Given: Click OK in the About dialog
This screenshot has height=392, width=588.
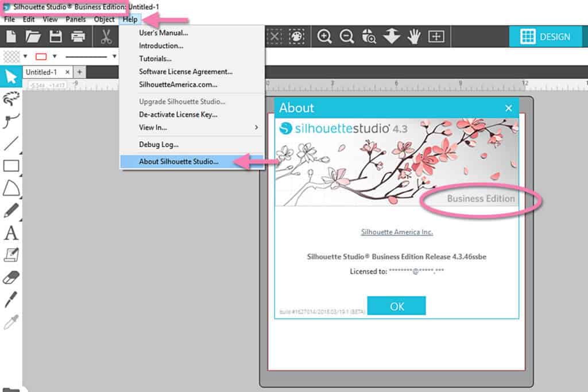Looking at the screenshot, I should coord(396,306).
